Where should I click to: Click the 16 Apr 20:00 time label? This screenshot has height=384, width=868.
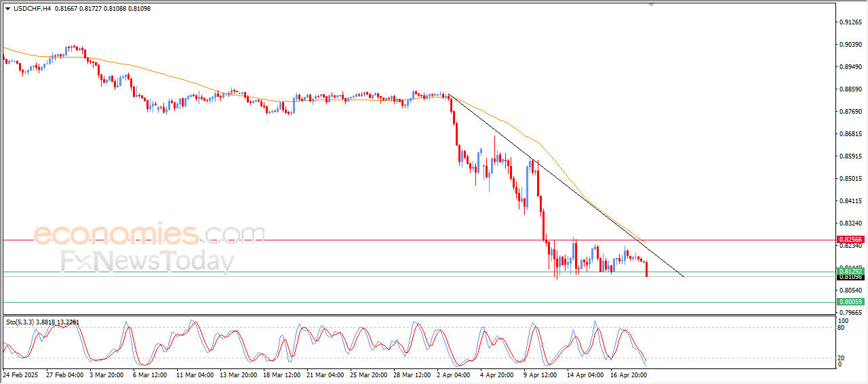tap(629, 374)
